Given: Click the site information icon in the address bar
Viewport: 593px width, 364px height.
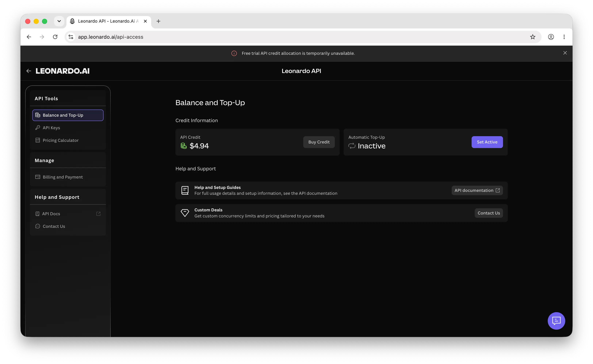Looking at the screenshot, I should pyautogui.click(x=71, y=37).
